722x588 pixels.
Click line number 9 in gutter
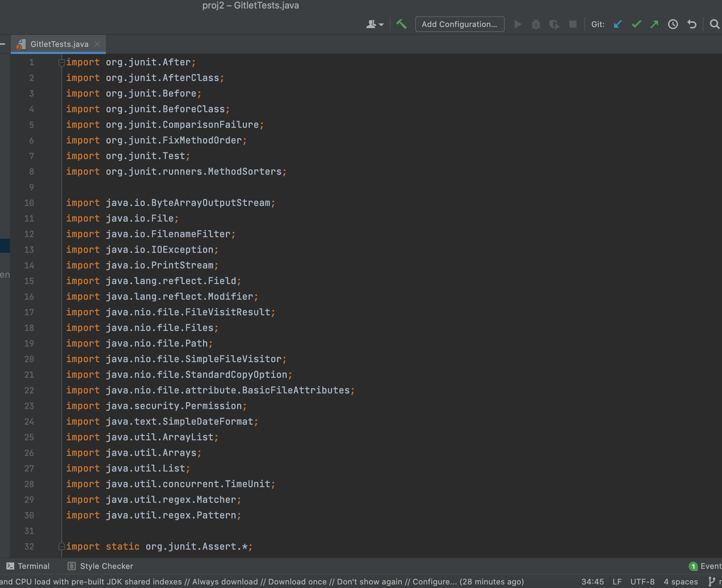pyautogui.click(x=32, y=187)
